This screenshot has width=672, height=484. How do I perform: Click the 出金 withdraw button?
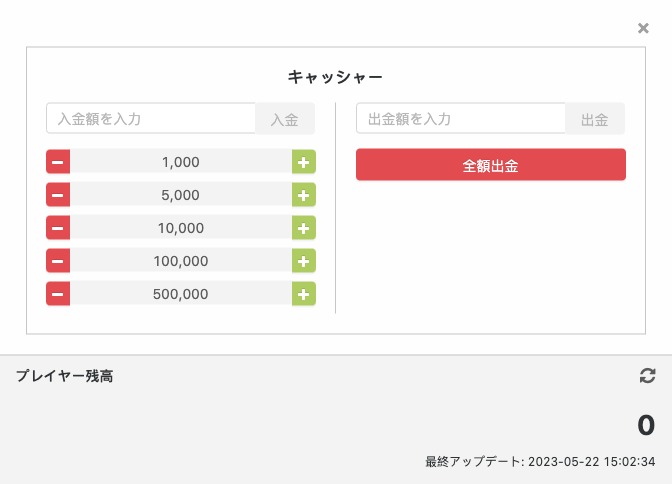point(595,119)
